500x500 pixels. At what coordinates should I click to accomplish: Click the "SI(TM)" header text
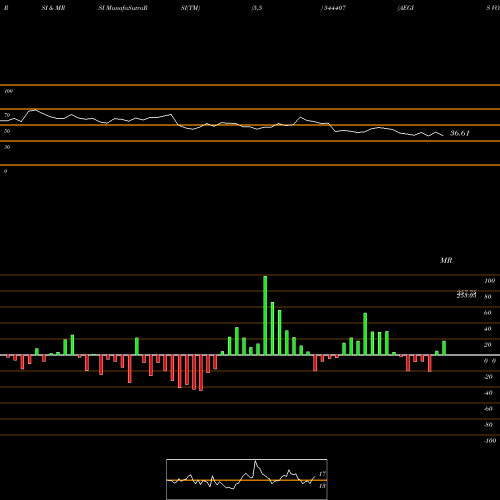pos(190,8)
